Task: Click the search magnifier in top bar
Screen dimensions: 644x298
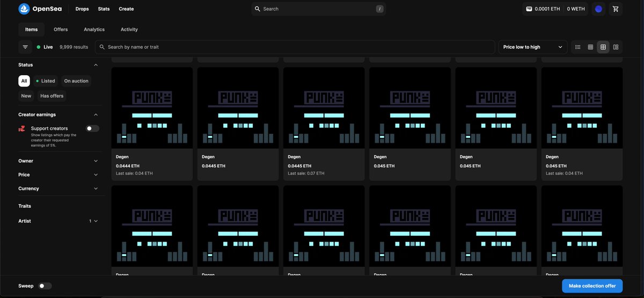Action: [258, 9]
